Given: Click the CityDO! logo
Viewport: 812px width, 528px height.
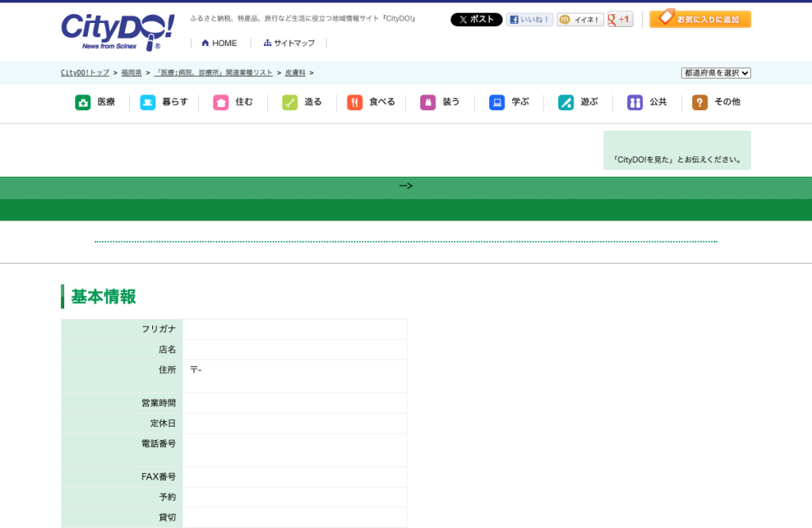Looking at the screenshot, I should coord(117,32).
